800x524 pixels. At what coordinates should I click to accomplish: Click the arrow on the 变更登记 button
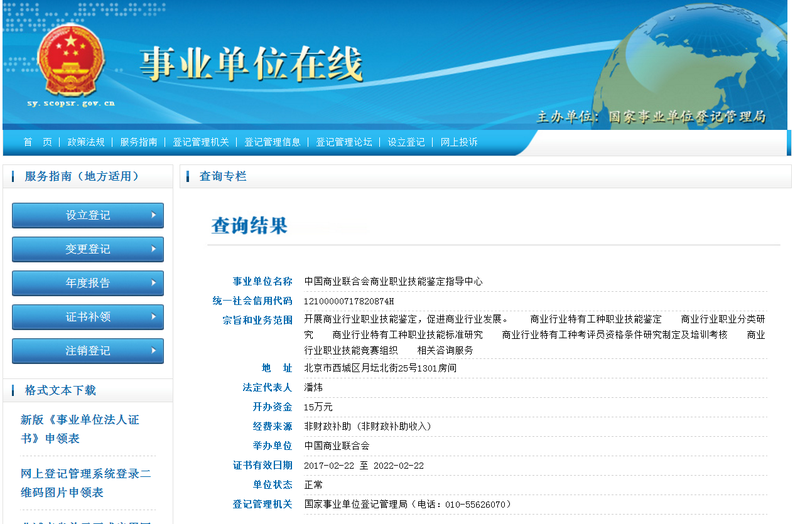(153, 249)
